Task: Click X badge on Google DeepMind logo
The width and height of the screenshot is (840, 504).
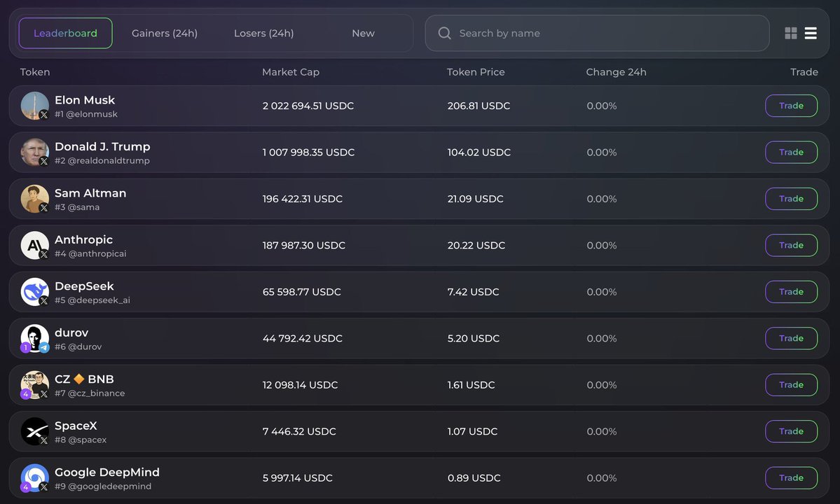Action: (x=44, y=487)
